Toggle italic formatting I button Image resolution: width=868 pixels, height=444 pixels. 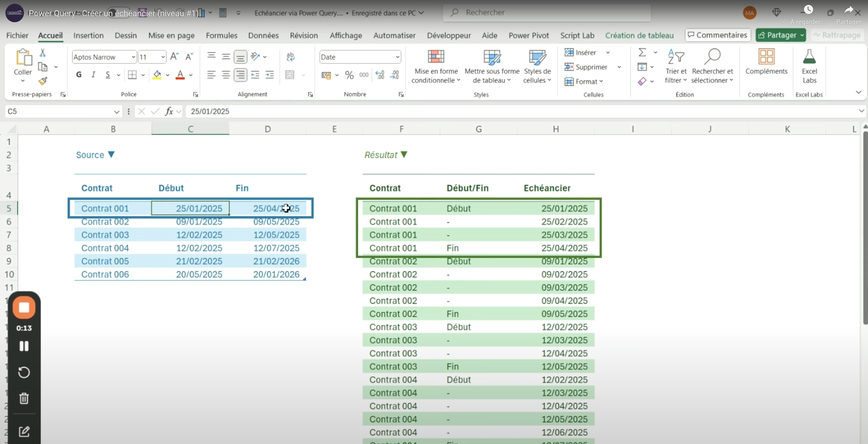tap(93, 75)
